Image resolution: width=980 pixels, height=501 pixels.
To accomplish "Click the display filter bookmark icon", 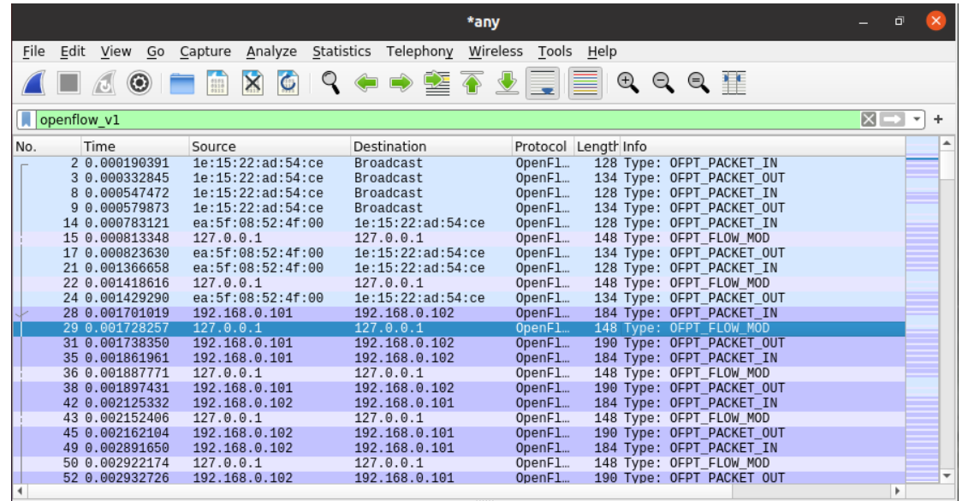I will pyautogui.click(x=27, y=119).
